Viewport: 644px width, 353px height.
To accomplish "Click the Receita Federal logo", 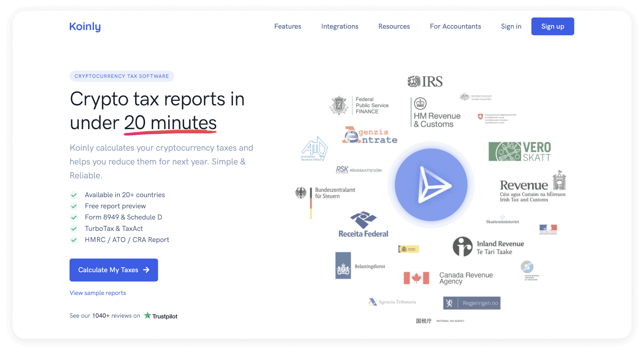I will pyautogui.click(x=363, y=223).
